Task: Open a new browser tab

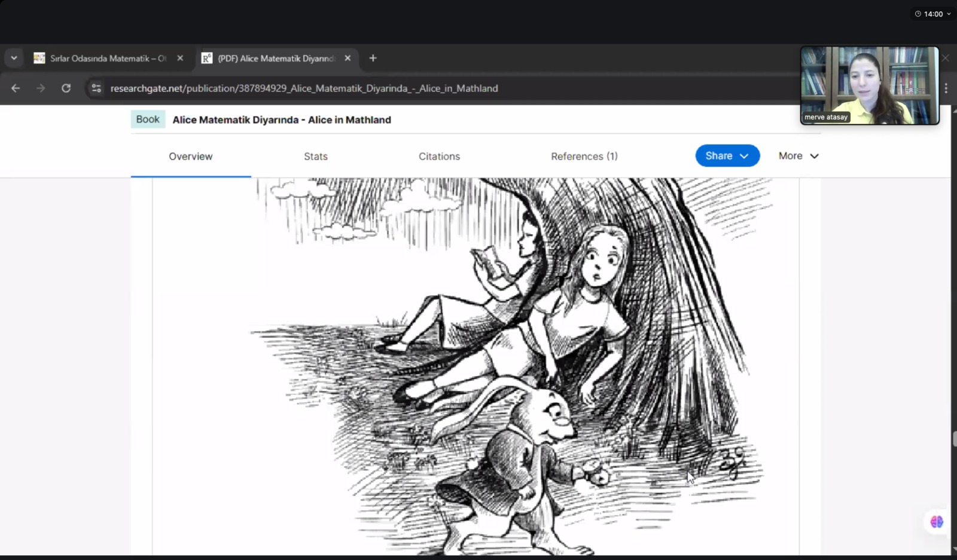Action: point(373,58)
